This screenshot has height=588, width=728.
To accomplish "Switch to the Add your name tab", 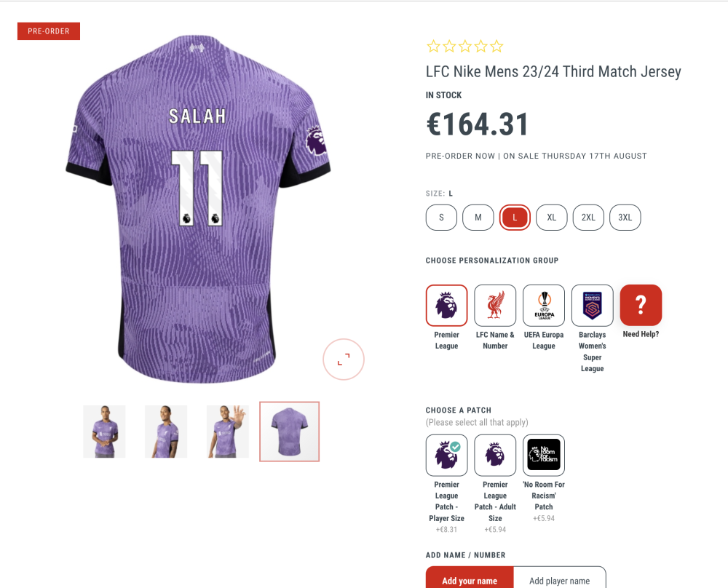I will click(470, 580).
